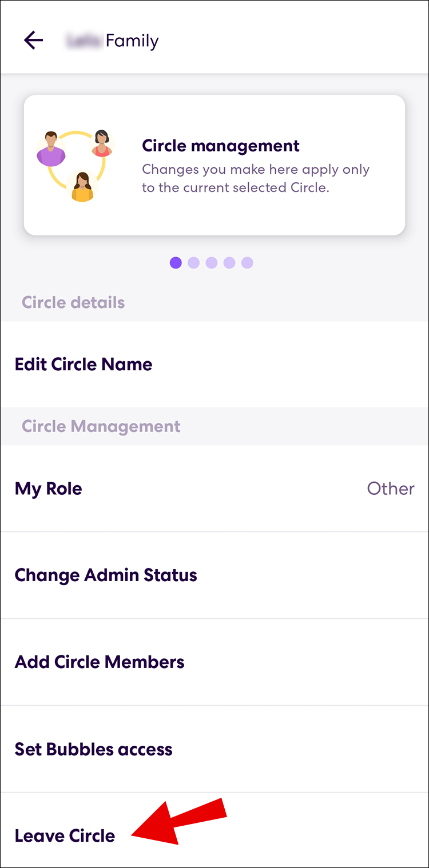Tap the Circle management card
Screen dimensions: 429x868
click(214, 164)
